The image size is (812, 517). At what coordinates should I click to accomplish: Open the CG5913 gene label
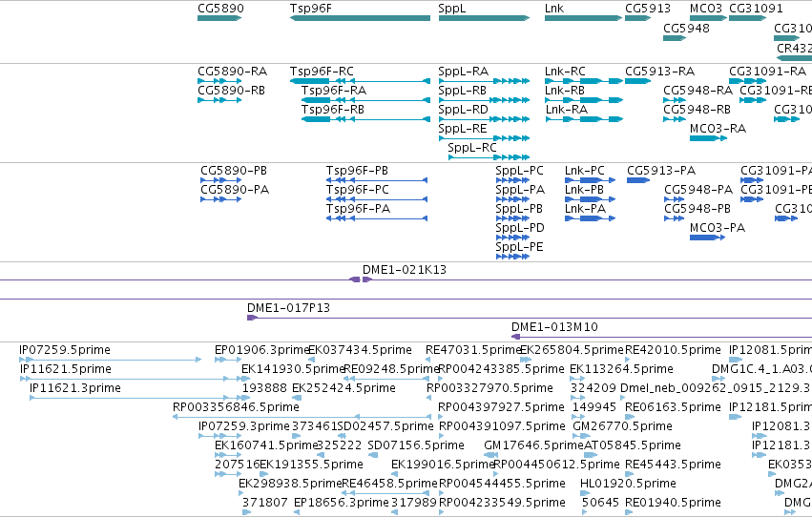[647, 9]
